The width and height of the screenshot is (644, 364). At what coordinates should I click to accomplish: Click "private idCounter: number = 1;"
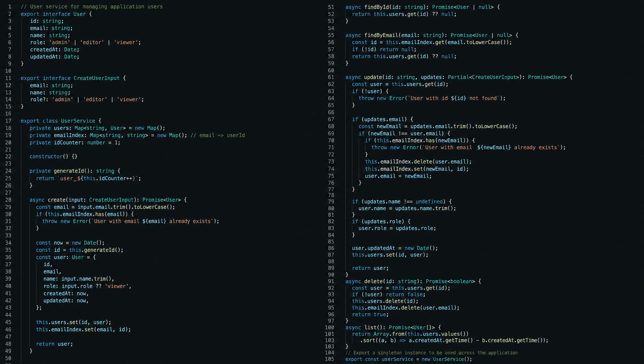click(x=75, y=142)
